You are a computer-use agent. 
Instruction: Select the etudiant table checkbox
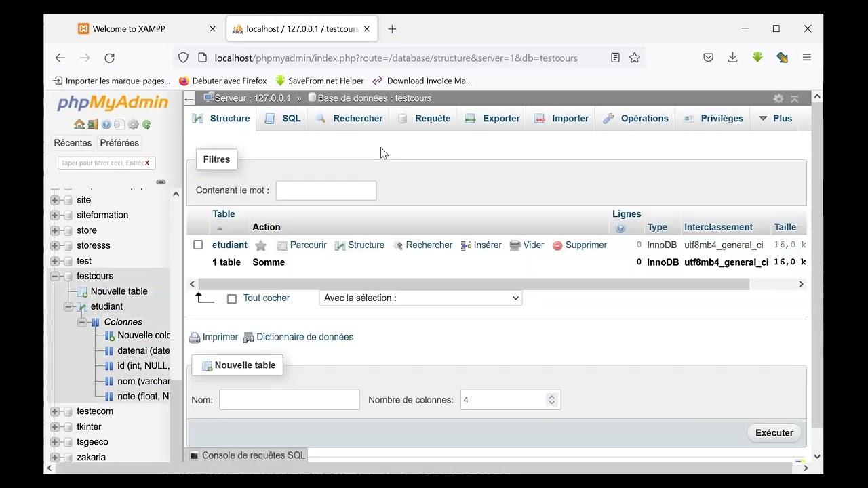click(x=198, y=245)
